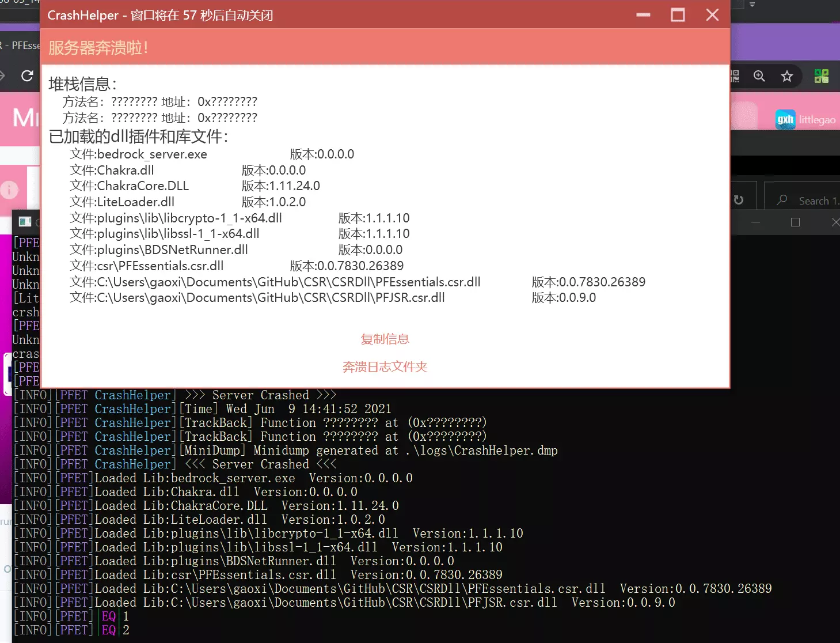Minimize the CrashHelper window
840x643 pixels.
coord(643,15)
